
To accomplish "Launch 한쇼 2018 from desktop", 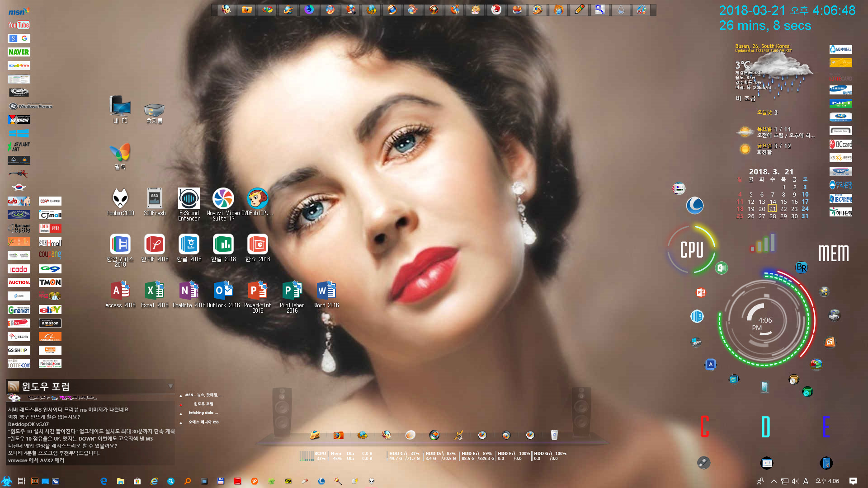I will pyautogui.click(x=258, y=248).
